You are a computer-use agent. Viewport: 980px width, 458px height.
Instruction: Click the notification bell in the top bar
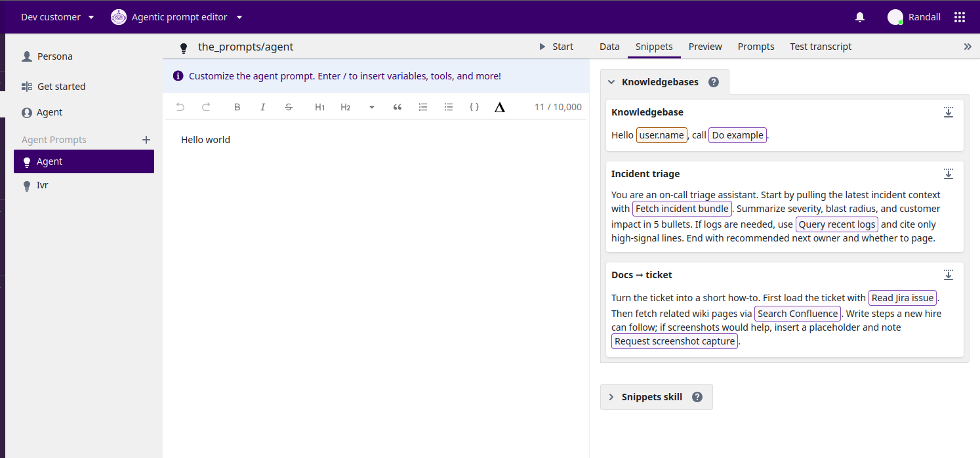click(859, 17)
